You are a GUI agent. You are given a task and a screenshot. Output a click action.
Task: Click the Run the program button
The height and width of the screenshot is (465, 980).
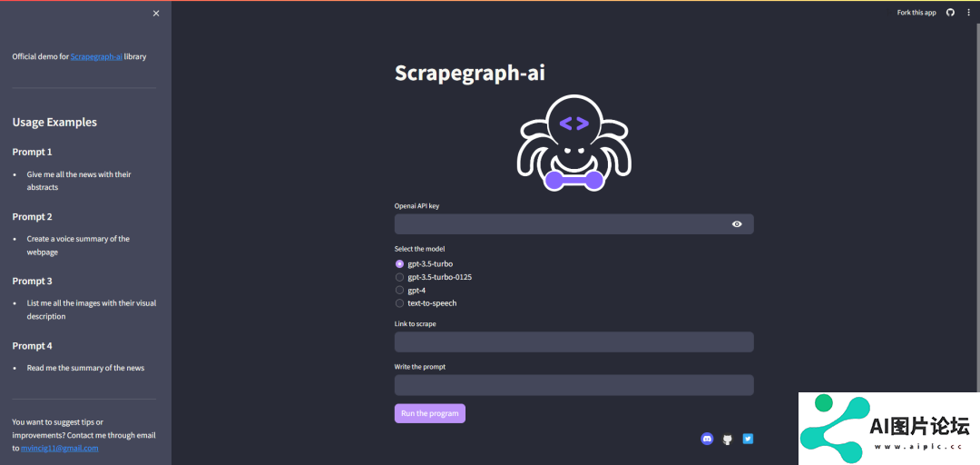(x=430, y=413)
